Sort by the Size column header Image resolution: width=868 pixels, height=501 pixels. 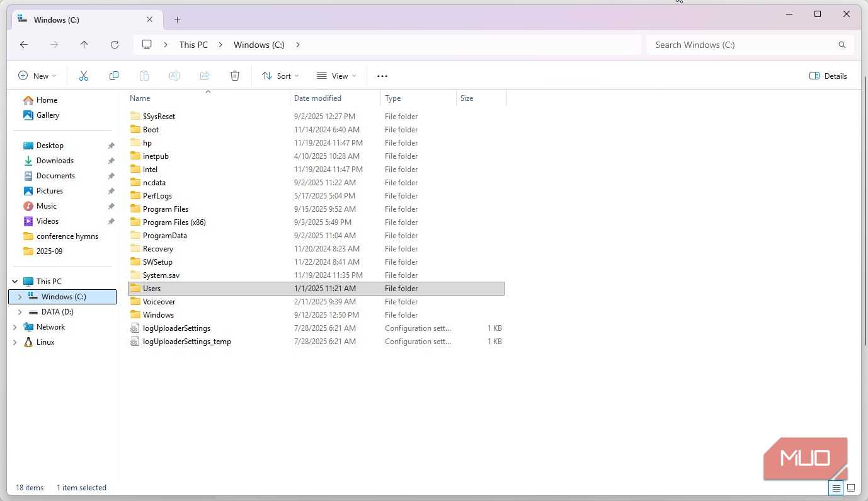click(x=482, y=98)
